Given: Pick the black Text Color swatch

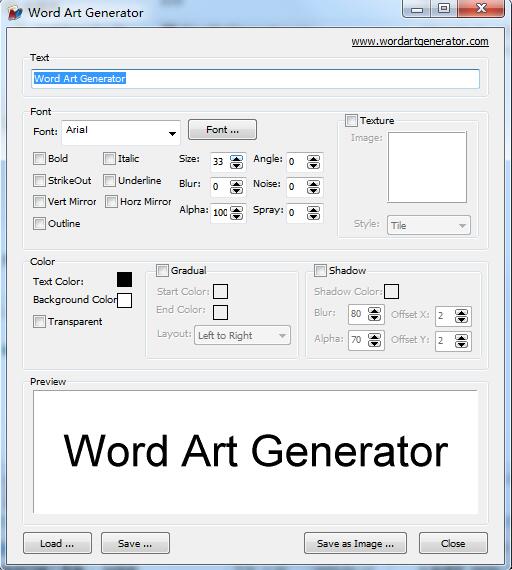Looking at the screenshot, I should [124, 280].
